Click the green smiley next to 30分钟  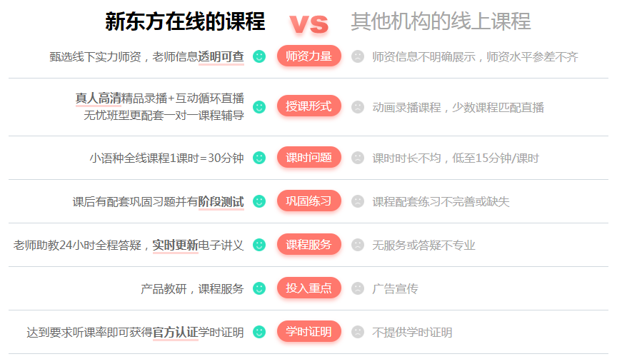(x=259, y=158)
